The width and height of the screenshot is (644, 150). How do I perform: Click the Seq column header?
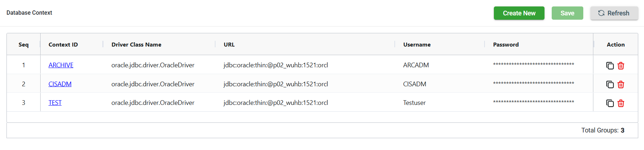23,45
